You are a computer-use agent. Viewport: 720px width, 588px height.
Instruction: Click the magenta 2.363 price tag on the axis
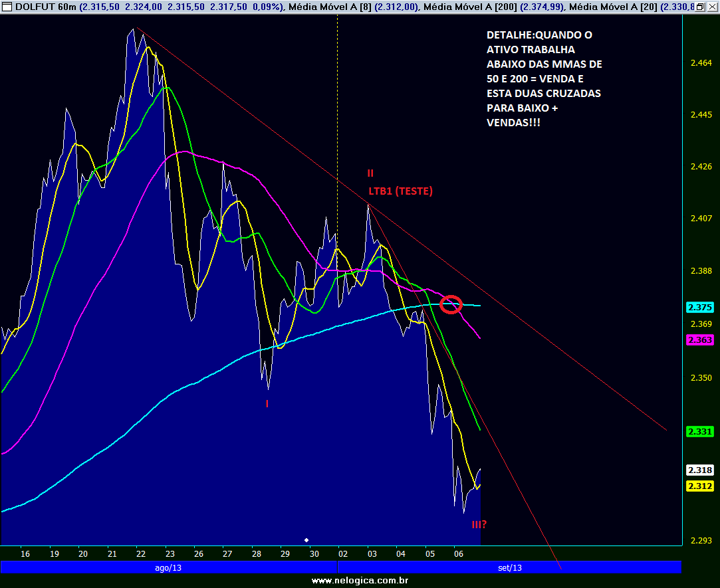point(700,340)
